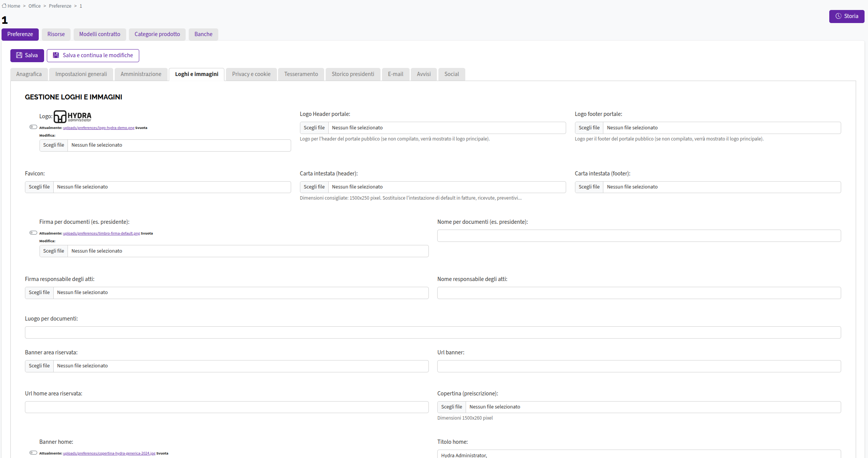868x458 pixels.
Task: Switch to the Storico presidenti sub-tab
Action: [x=353, y=74]
